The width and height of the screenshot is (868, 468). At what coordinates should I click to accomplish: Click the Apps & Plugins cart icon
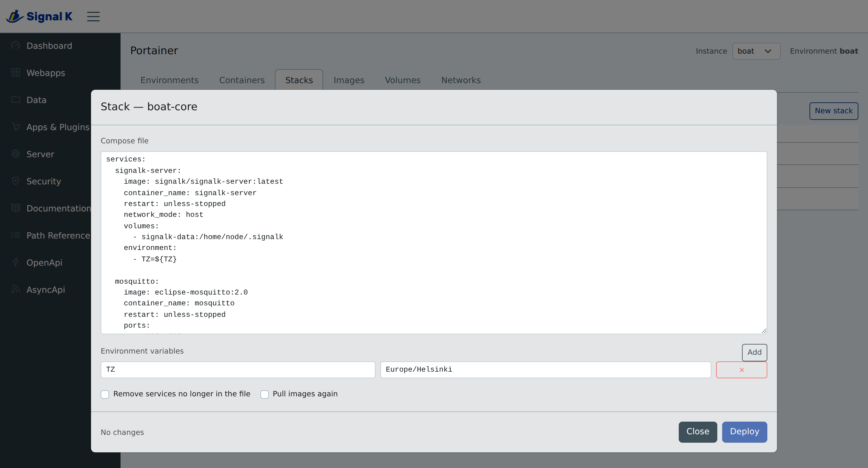tap(15, 126)
